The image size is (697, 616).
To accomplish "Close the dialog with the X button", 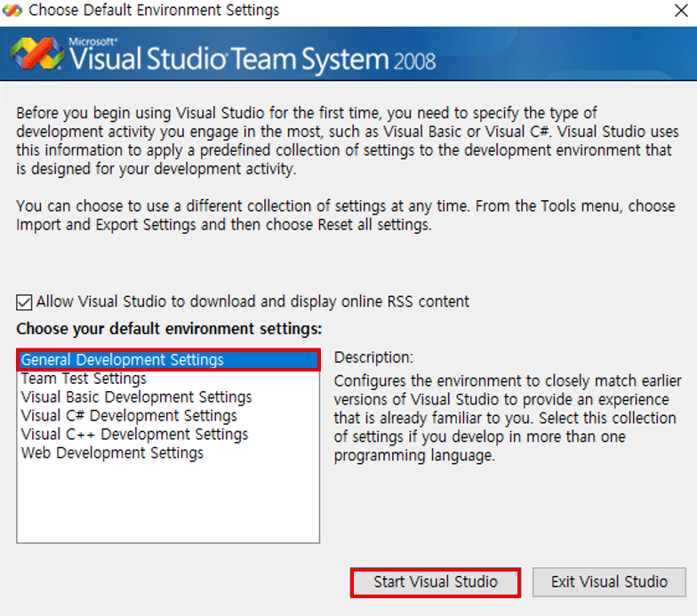I will coord(678,11).
